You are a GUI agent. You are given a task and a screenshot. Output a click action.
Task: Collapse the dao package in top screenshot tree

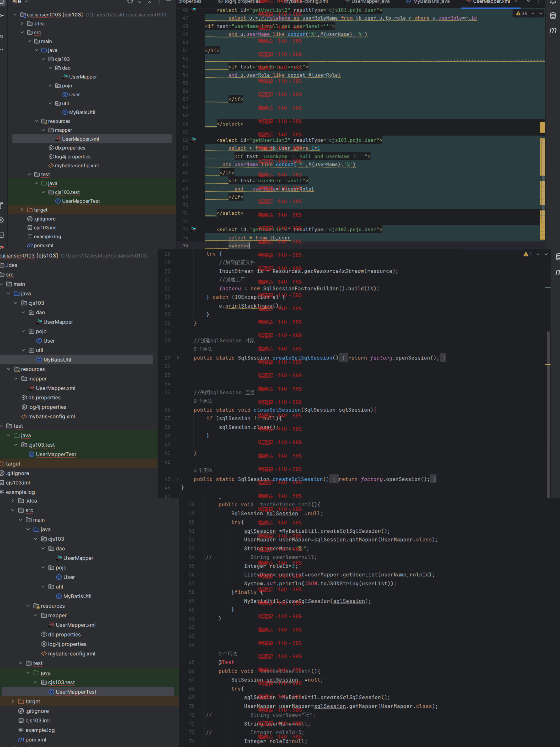[50, 68]
